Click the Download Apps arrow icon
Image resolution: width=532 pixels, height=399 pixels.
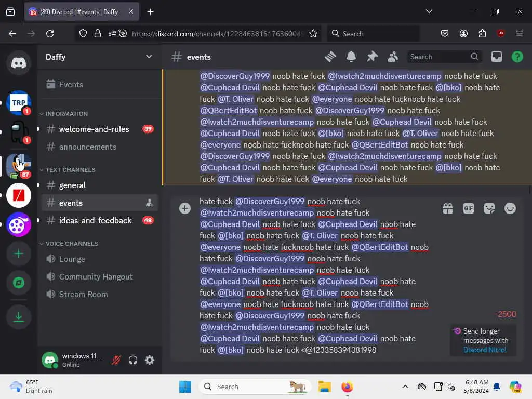(x=19, y=317)
